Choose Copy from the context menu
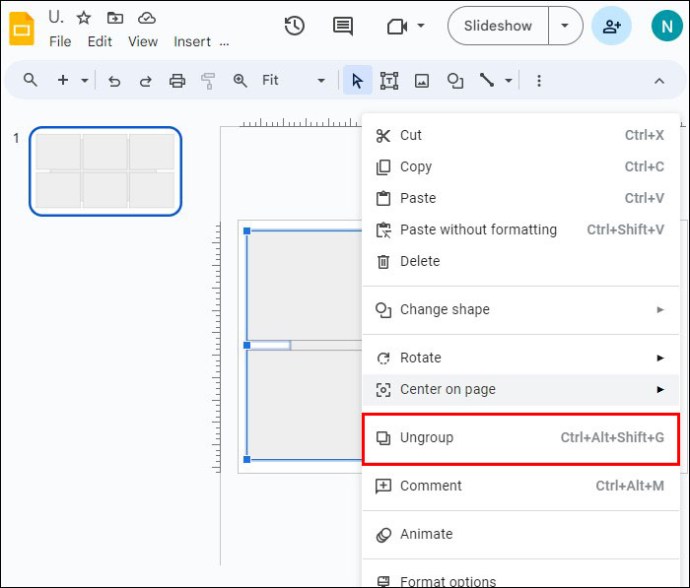The width and height of the screenshot is (690, 588). tap(521, 167)
